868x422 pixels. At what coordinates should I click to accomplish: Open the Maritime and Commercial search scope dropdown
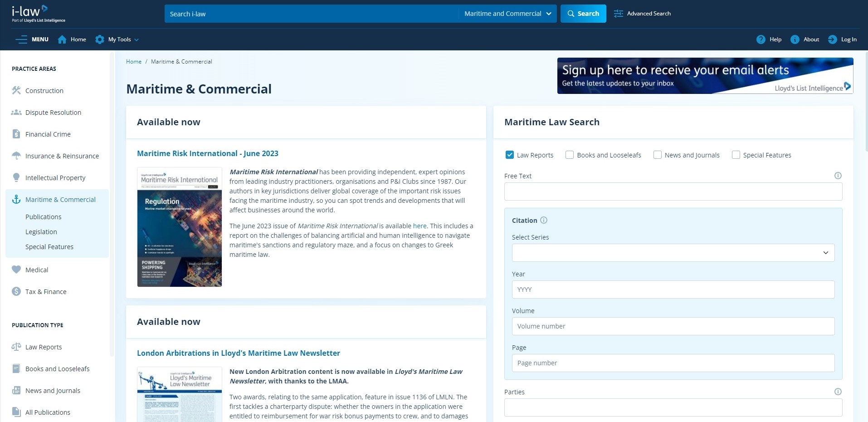508,14
